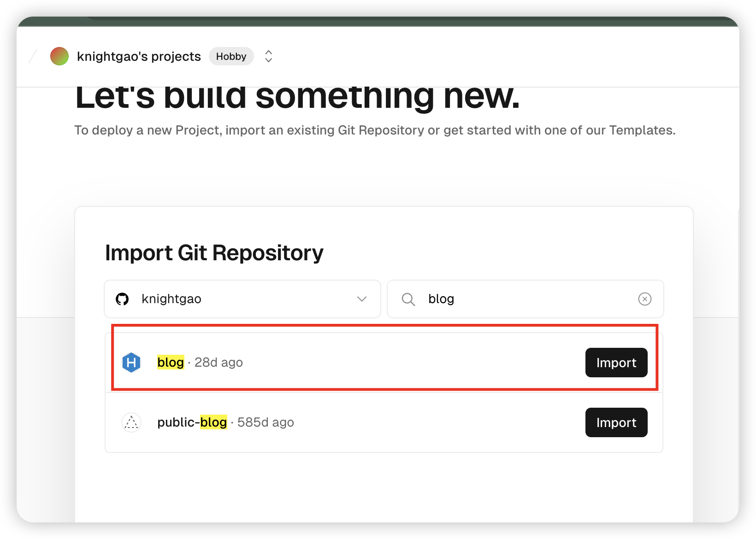
Task: Open the team switcher up-down chevrons
Action: point(269,56)
